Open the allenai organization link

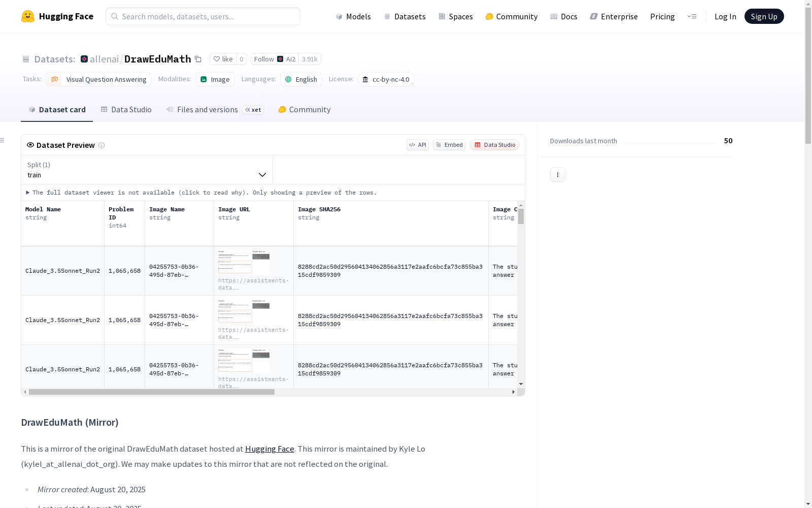click(x=104, y=59)
